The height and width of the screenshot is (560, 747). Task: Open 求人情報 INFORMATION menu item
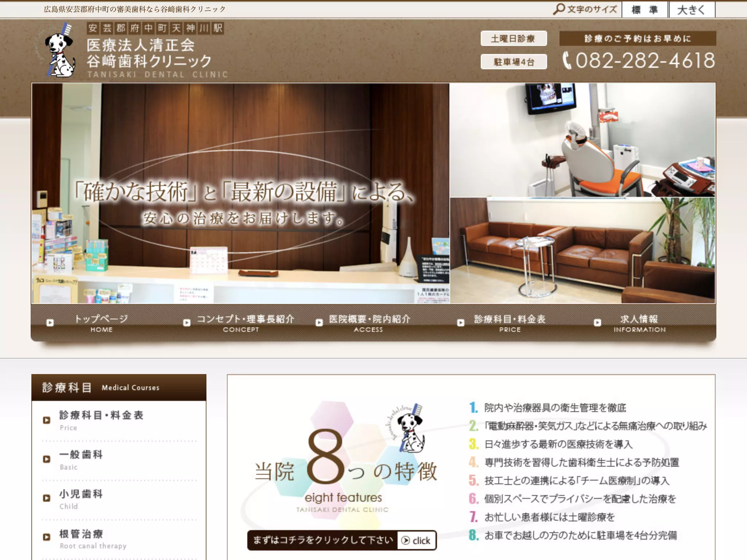[x=639, y=323]
